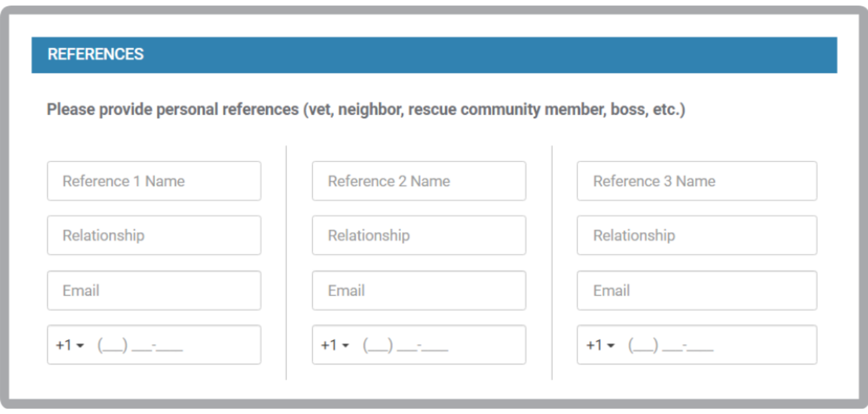Click the REFERENCES section header

(434, 55)
